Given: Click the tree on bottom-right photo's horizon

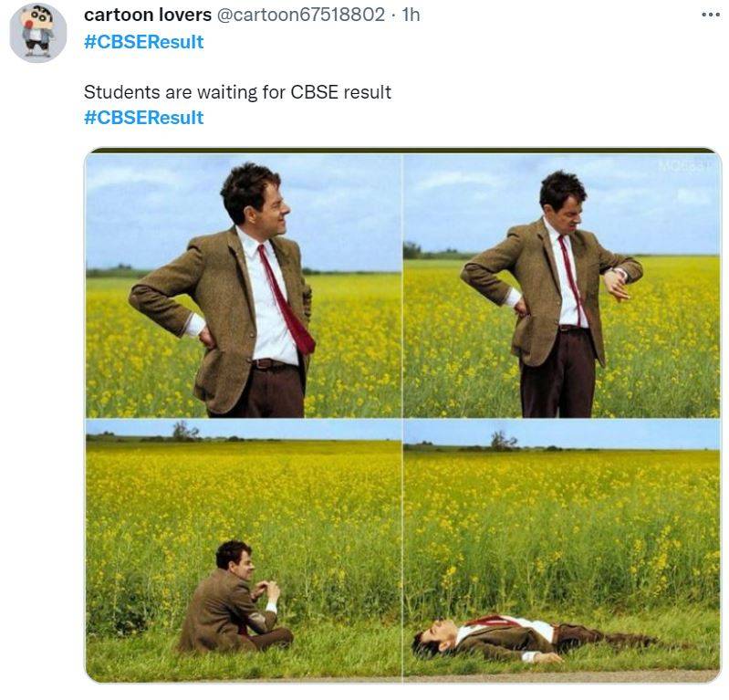Looking at the screenshot, I should tap(503, 440).
